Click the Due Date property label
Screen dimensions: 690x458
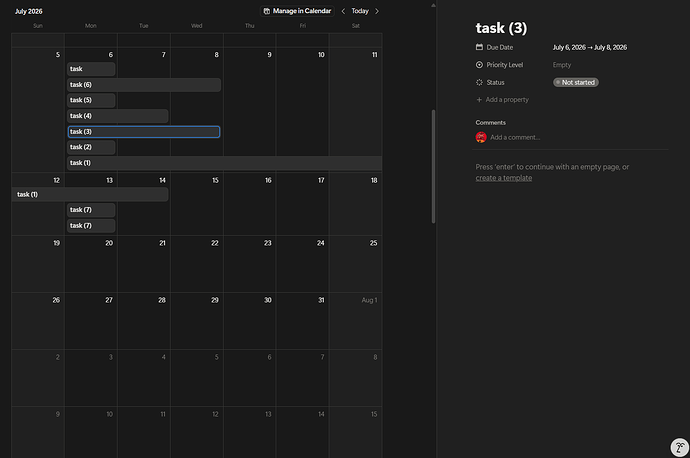(x=500, y=47)
